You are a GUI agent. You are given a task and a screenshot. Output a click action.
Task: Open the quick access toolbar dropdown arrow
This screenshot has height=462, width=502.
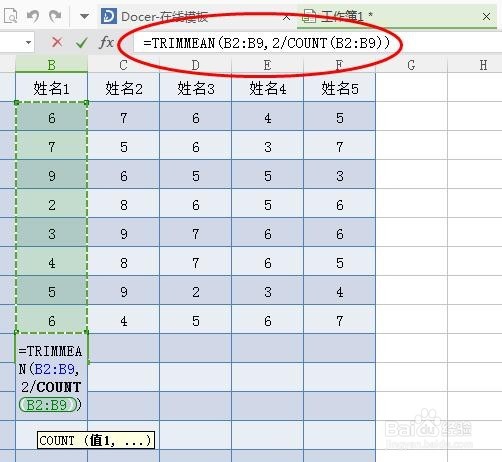click(84, 16)
